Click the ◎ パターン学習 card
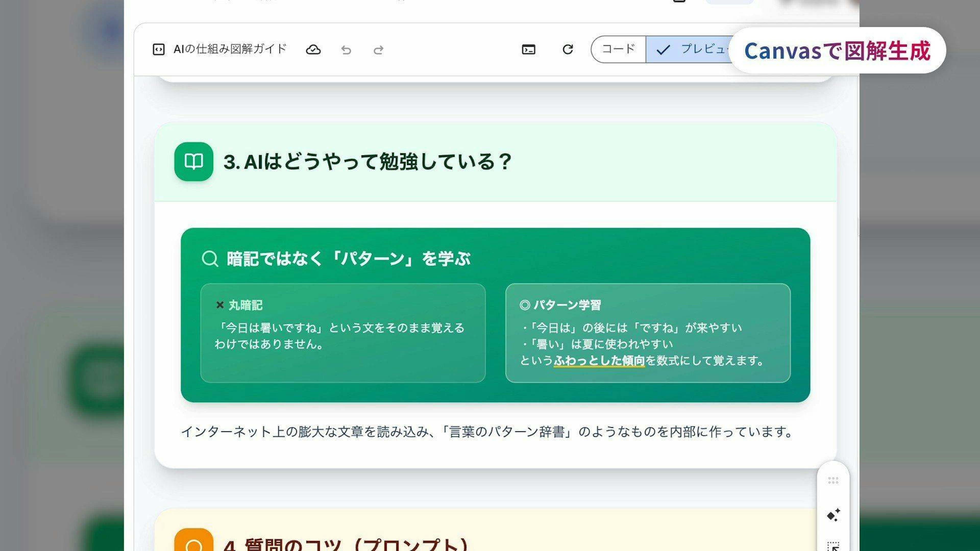 (x=647, y=333)
